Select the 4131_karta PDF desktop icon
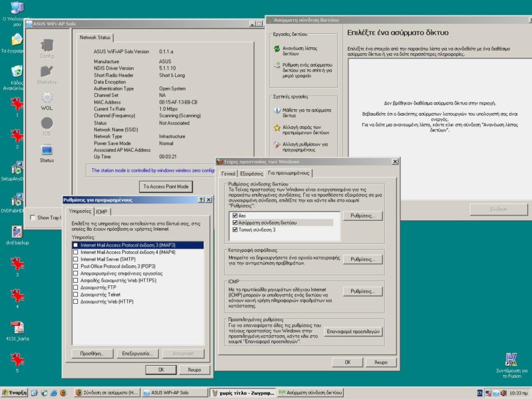 click(x=17, y=328)
